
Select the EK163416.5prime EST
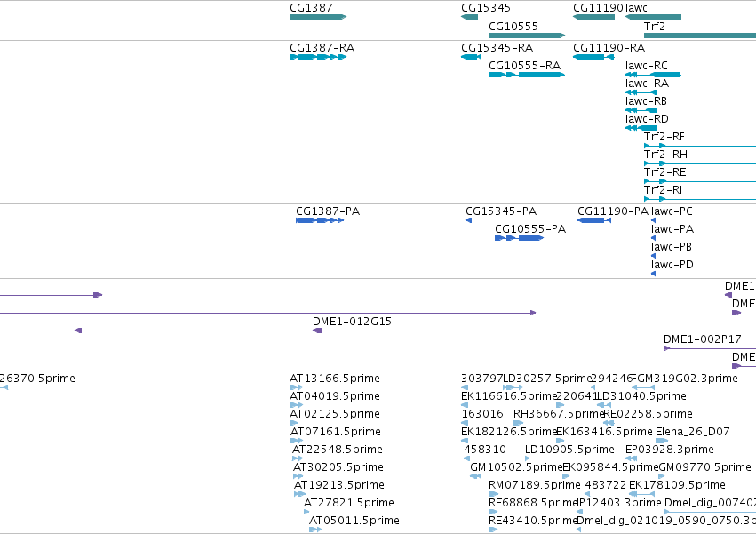click(561, 441)
